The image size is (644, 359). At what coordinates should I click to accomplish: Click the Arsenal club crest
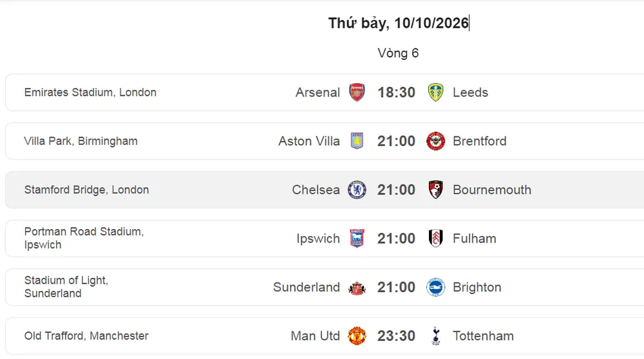pos(357,92)
